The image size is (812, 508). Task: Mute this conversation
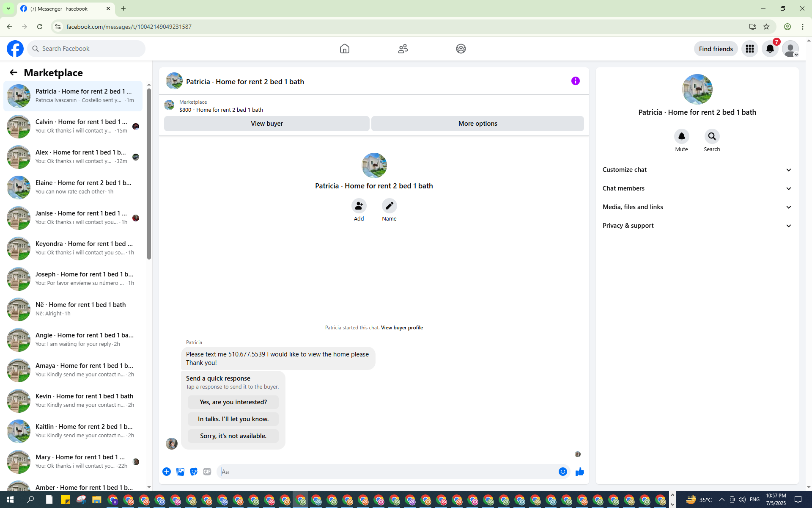(x=681, y=137)
